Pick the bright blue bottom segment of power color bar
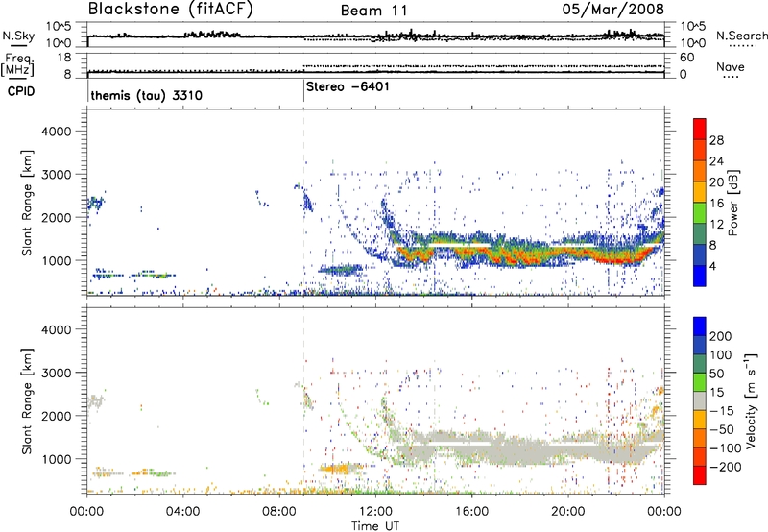This screenshot has height=532, width=768. tap(700, 276)
